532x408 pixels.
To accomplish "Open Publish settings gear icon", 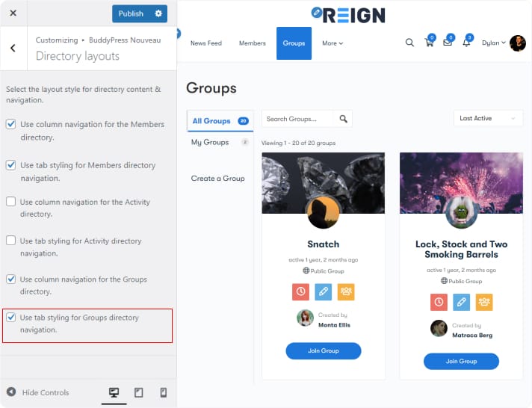I will 158,13.
